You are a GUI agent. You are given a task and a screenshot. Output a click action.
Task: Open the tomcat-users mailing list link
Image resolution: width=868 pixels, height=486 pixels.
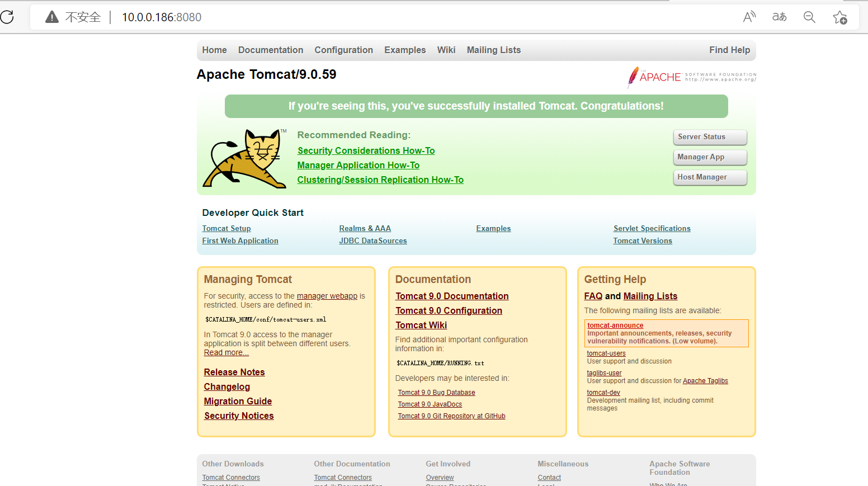(x=606, y=353)
